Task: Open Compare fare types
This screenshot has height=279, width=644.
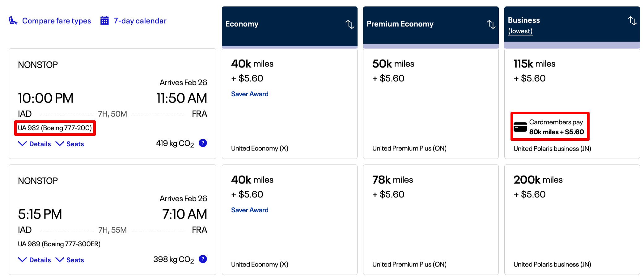Action: [56, 20]
